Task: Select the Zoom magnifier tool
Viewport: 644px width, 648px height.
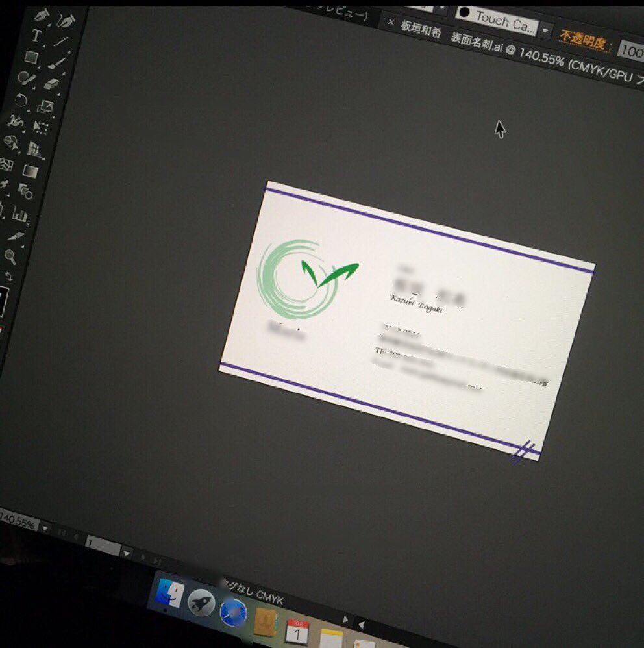Action: (x=10, y=256)
